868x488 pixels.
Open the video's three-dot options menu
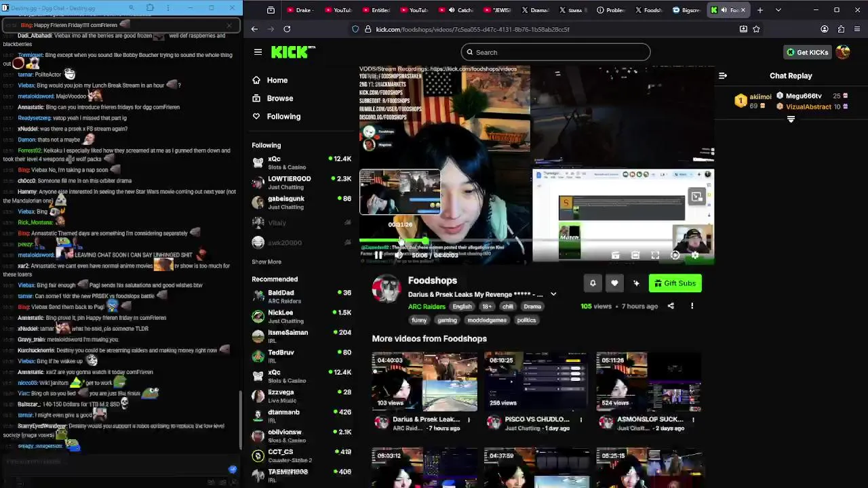pyautogui.click(x=692, y=306)
